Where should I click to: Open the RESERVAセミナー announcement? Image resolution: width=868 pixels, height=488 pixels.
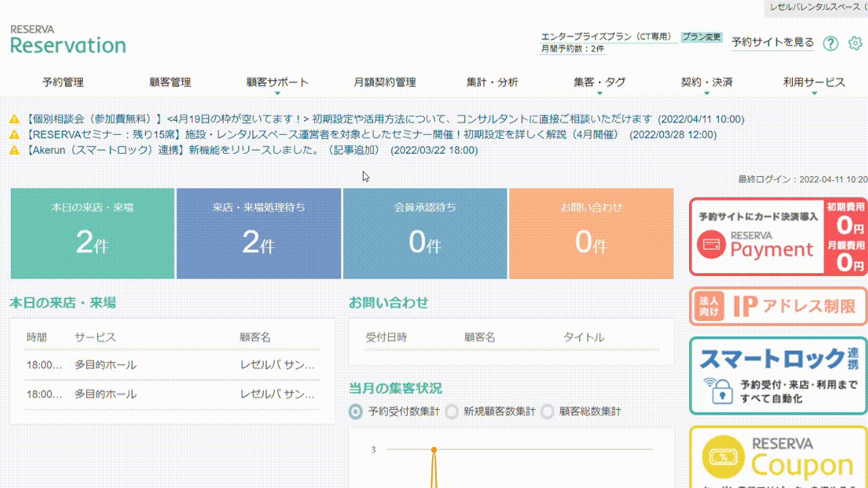click(x=371, y=135)
